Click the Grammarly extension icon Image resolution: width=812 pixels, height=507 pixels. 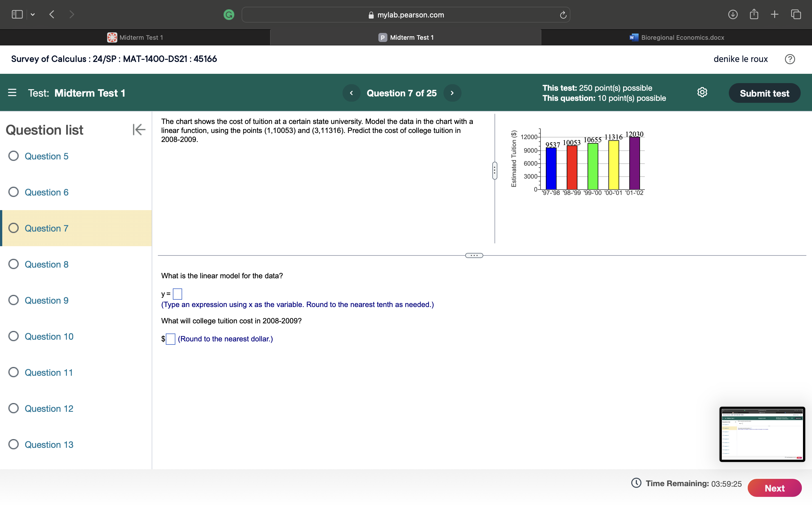tap(229, 14)
